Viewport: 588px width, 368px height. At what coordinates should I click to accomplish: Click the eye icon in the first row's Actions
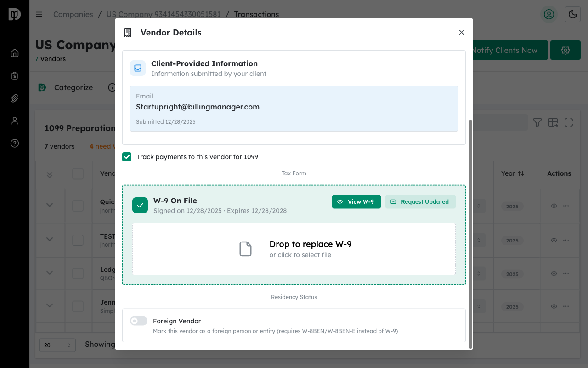(x=554, y=206)
